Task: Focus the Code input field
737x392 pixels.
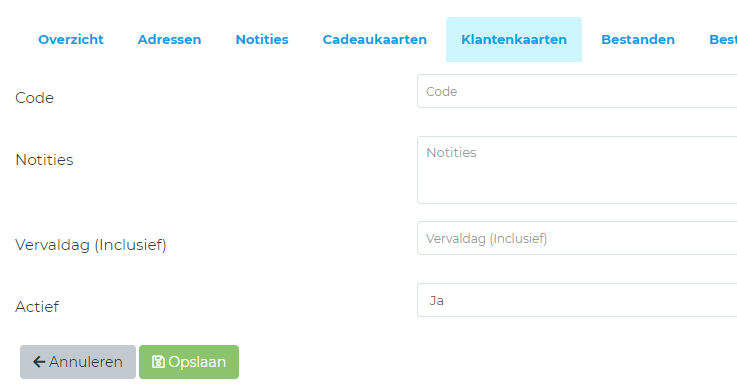Action: pyautogui.click(x=577, y=91)
